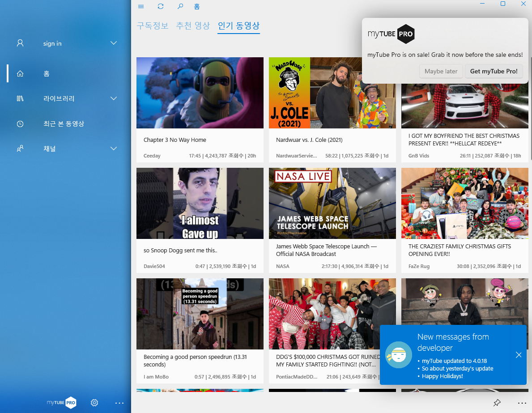Click the user profile icon beside sign in
532x413 pixels.
20,43
